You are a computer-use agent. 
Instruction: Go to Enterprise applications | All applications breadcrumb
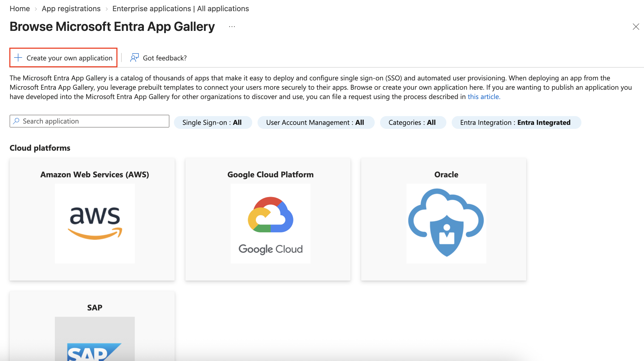(181, 9)
